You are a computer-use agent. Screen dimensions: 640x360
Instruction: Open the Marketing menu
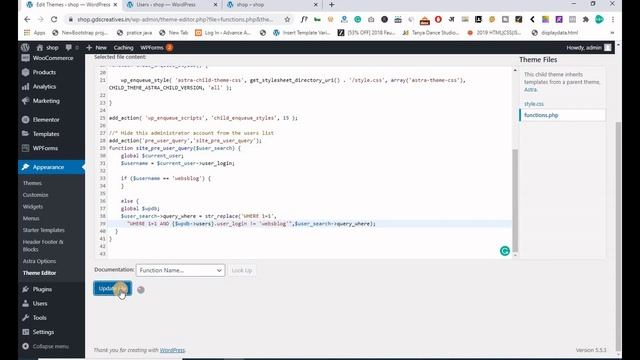tap(51, 101)
